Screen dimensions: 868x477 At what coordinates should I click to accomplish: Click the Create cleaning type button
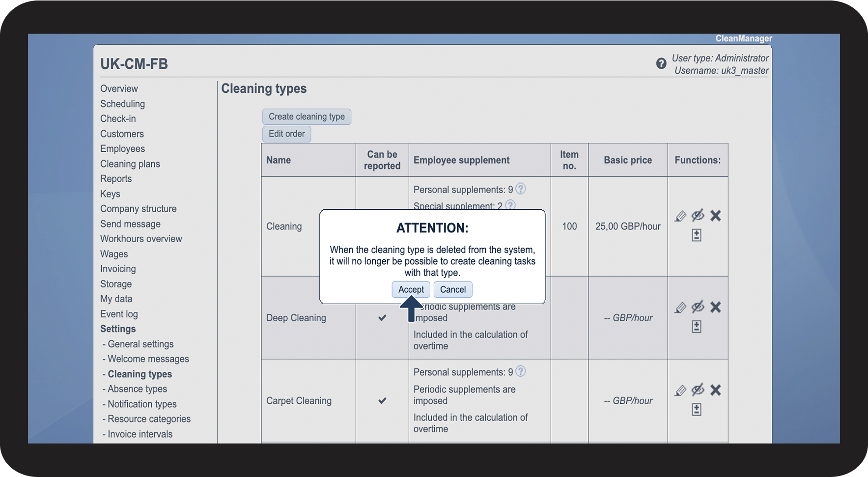(x=307, y=116)
